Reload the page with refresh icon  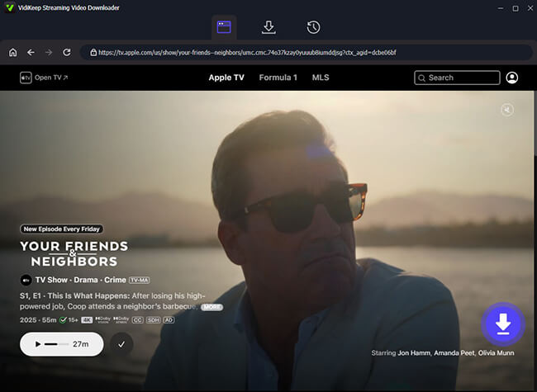pyautogui.click(x=67, y=52)
